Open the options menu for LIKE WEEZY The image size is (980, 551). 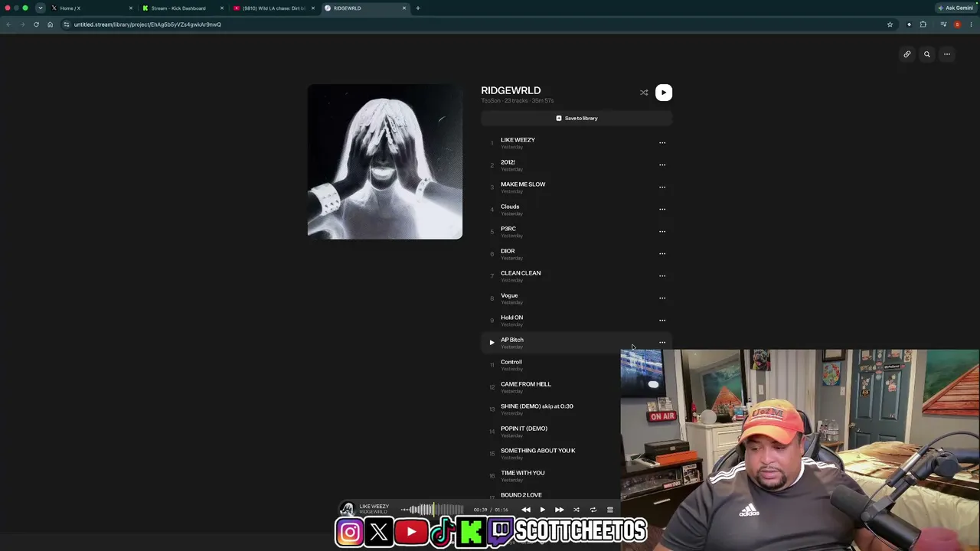tap(662, 142)
